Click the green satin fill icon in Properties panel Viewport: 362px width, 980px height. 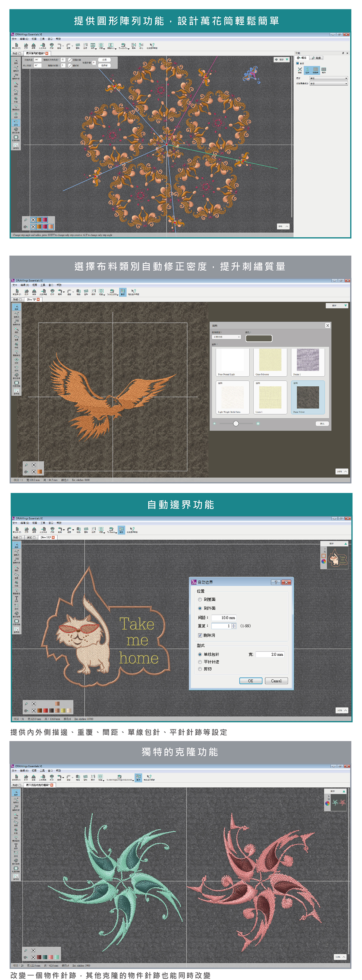308,71
